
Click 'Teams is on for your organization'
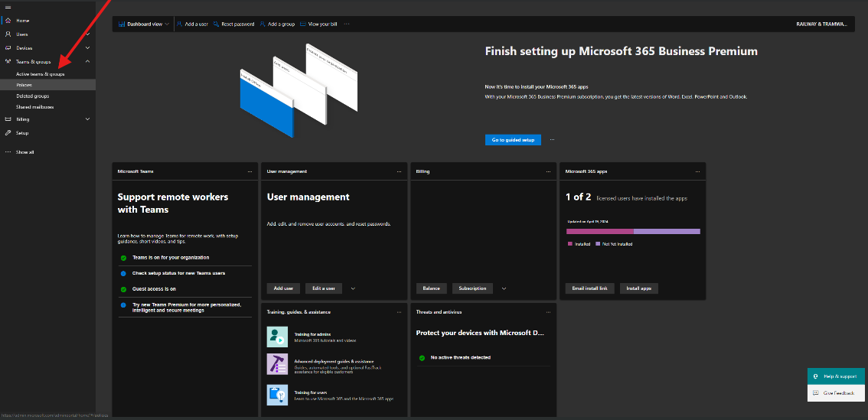(x=171, y=258)
